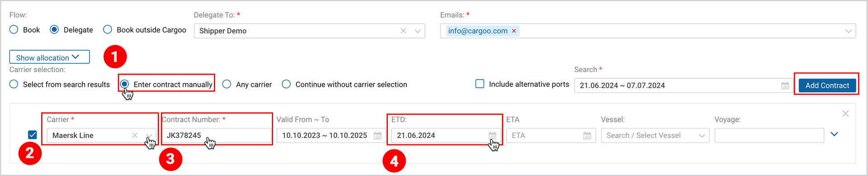Screen dimensions: 868x176
Task: Enable Include alternative ports
Action: 480,84
